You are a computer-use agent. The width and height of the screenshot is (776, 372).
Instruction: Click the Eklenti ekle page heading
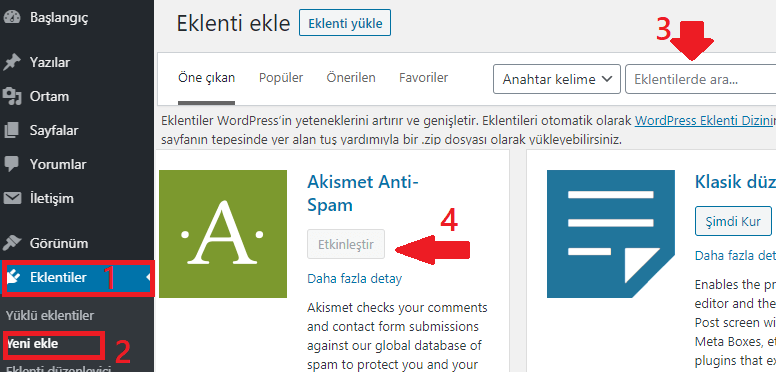click(x=233, y=23)
